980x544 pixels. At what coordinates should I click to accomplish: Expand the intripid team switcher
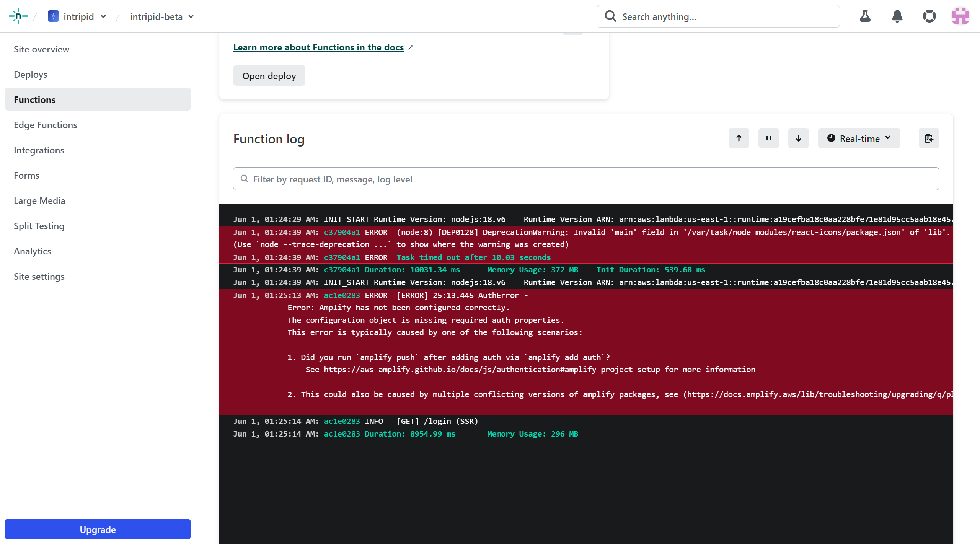pyautogui.click(x=103, y=17)
